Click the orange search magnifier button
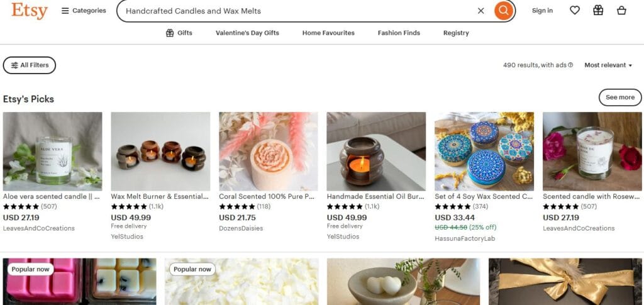This screenshot has height=305, width=644. click(503, 11)
